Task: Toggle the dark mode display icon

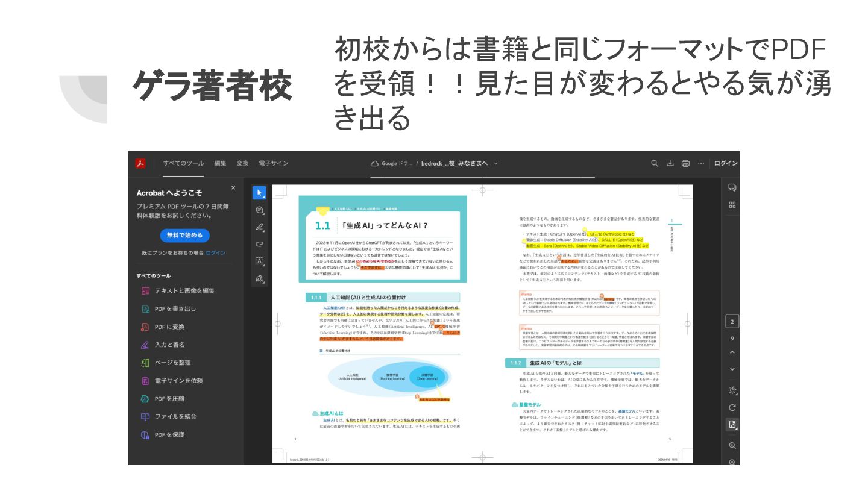Action: point(732,390)
